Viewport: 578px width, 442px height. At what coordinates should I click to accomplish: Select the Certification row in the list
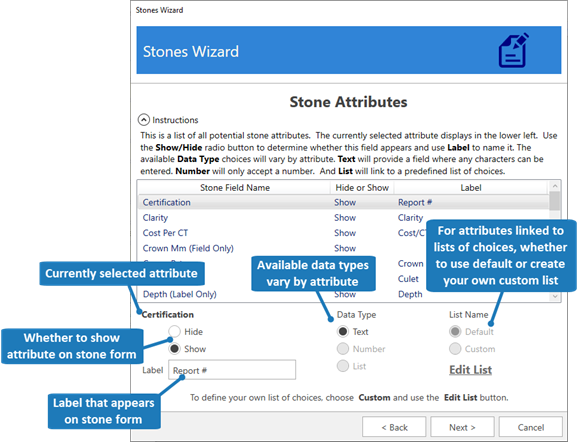(343, 202)
